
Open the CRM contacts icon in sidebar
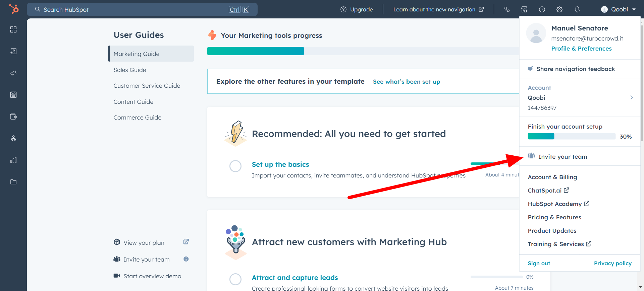(13, 51)
